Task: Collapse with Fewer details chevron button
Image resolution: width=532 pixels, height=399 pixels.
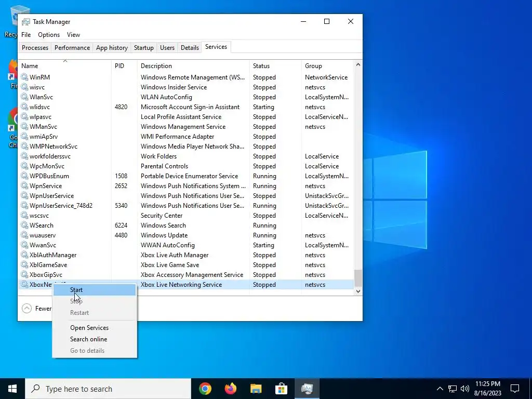Action: tap(26, 309)
